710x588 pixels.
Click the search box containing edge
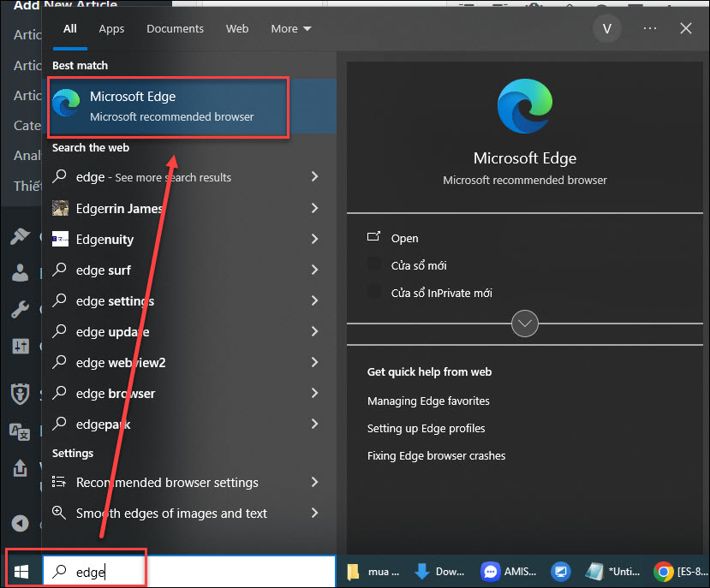pos(188,572)
